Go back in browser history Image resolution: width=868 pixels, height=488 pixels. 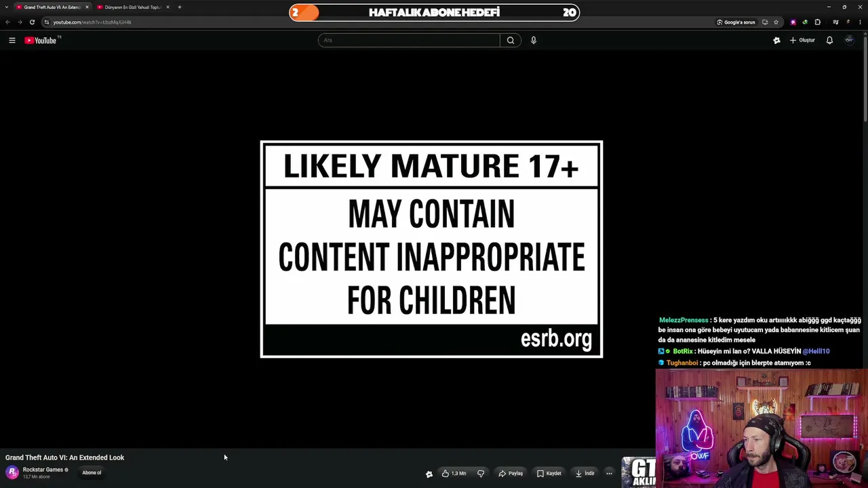(x=8, y=22)
